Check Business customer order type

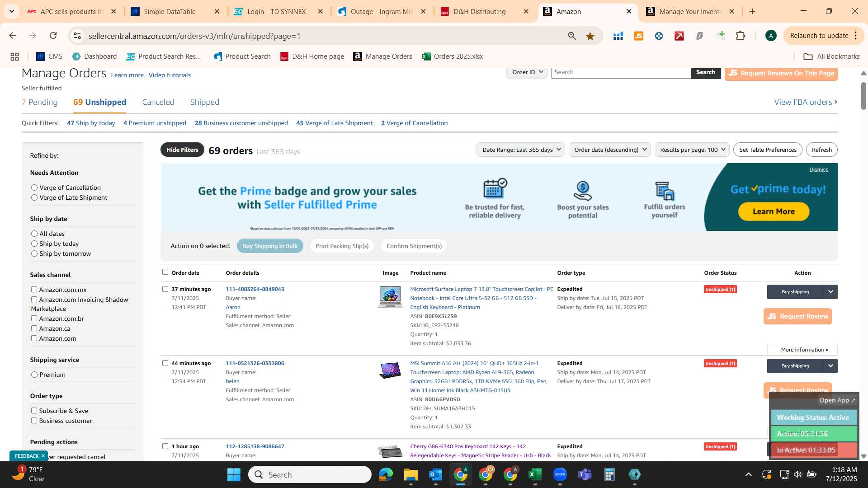(34, 420)
